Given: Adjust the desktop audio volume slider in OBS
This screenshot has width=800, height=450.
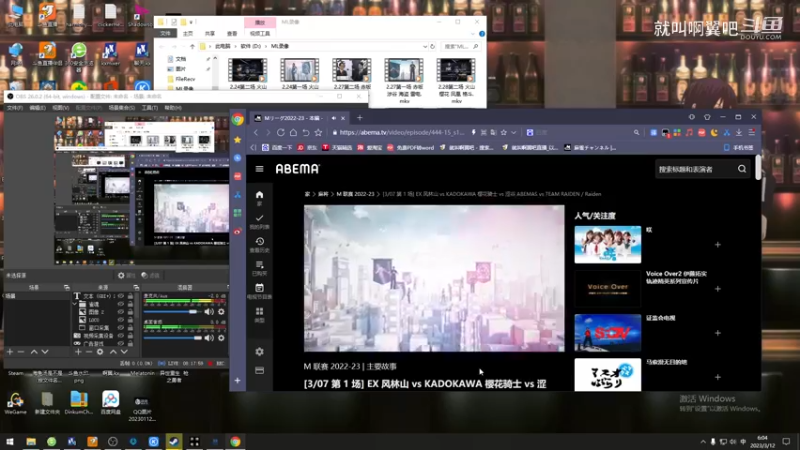Looking at the screenshot, I should click(173, 338).
